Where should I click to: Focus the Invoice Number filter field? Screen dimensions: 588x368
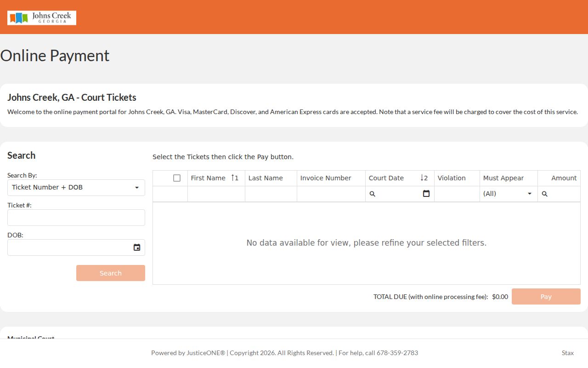pos(331,194)
